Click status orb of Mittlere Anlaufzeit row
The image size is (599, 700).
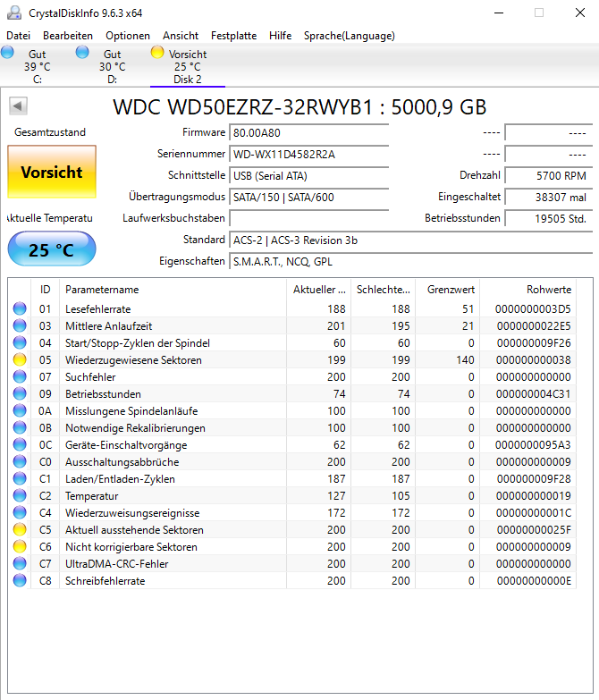(x=20, y=325)
